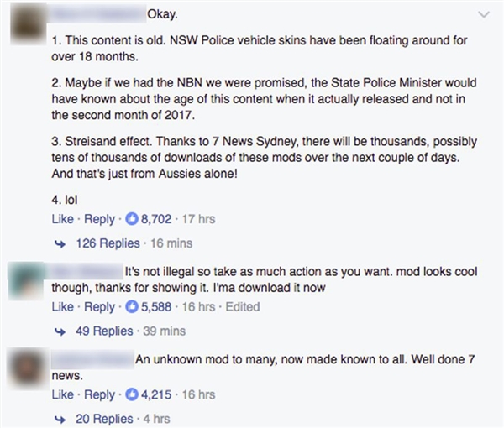Reply to the comment ending with "lol"
The image size is (504, 428).
point(98,220)
